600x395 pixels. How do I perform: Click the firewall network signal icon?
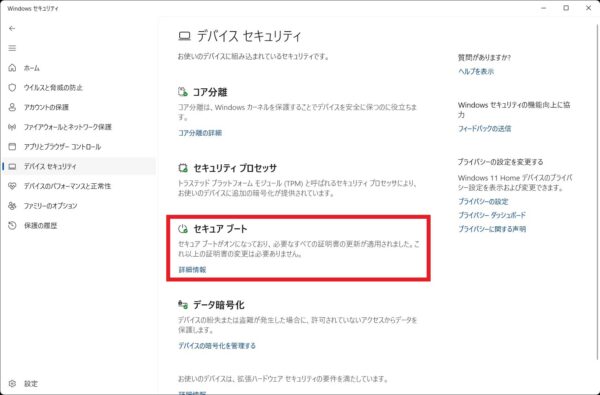pyautogui.click(x=12, y=127)
